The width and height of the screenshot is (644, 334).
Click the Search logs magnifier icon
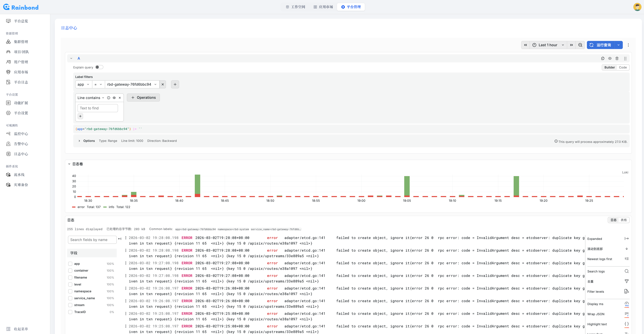[626, 271]
